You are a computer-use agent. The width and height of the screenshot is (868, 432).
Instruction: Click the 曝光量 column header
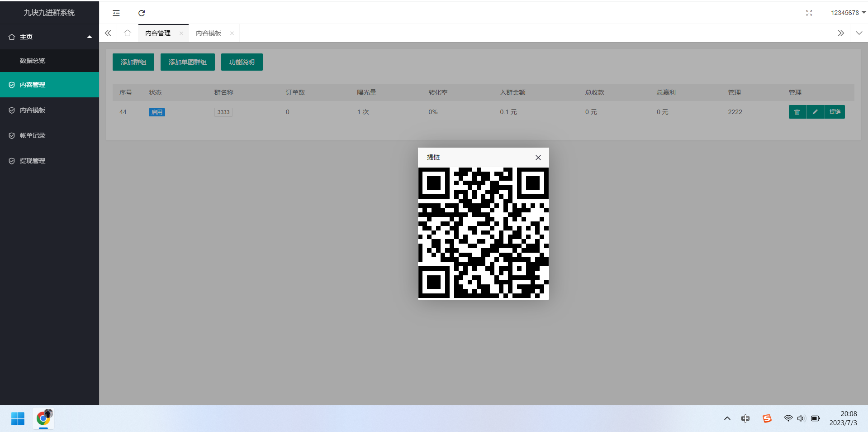click(366, 92)
